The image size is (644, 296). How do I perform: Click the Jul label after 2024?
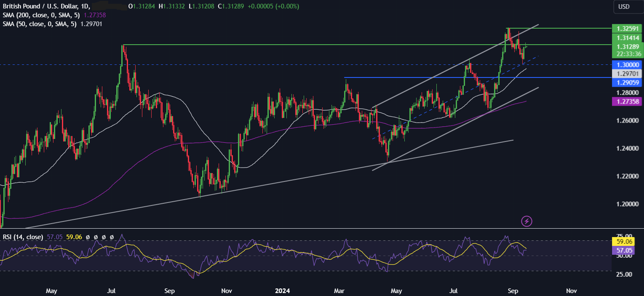point(454,291)
